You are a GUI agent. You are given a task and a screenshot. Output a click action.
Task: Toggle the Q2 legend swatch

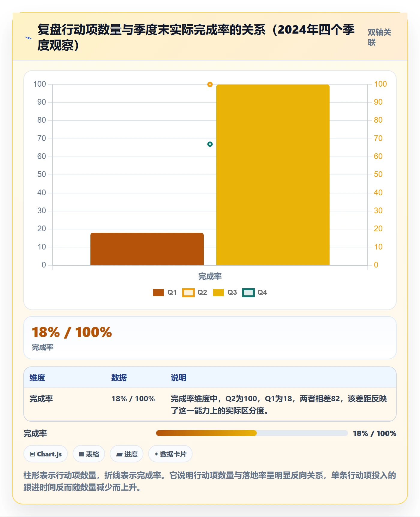click(188, 292)
